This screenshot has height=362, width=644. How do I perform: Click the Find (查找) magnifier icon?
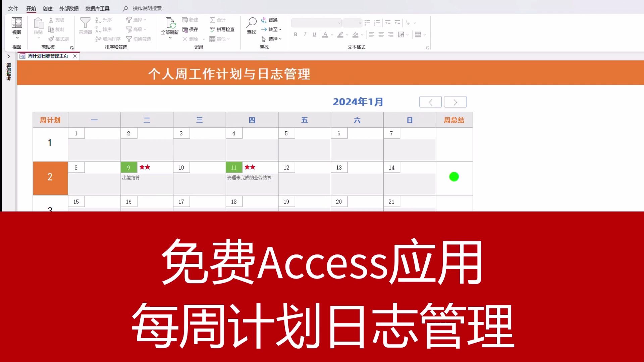251,23
